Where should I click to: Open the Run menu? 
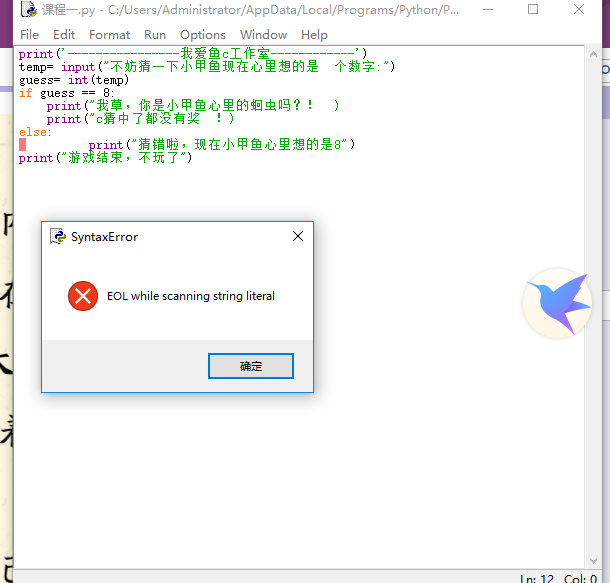[155, 34]
